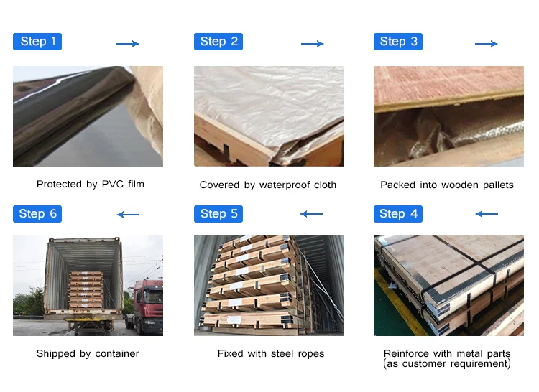Select the Step 2 badge
The height and width of the screenshot is (392, 539).
pos(218,42)
